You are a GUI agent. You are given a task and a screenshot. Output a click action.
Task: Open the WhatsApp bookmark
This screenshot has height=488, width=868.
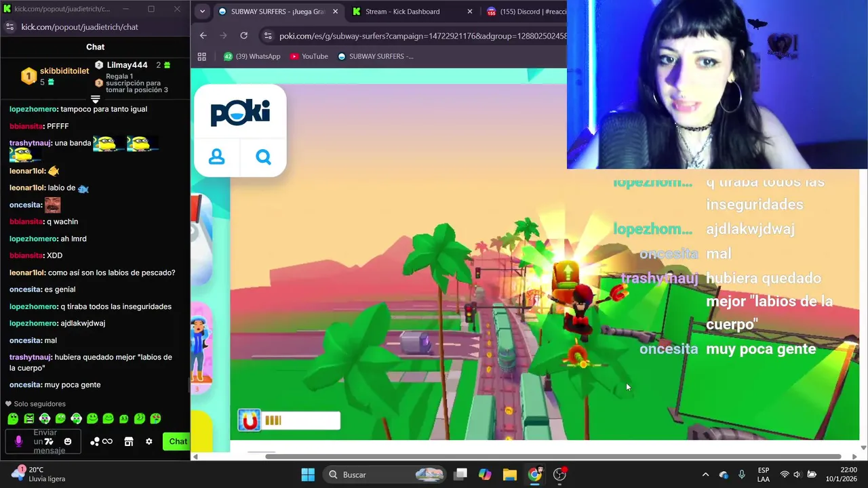tap(252, 56)
